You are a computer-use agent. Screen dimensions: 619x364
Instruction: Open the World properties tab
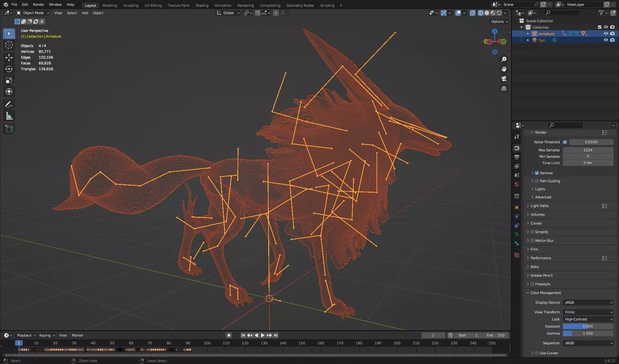click(x=517, y=184)
